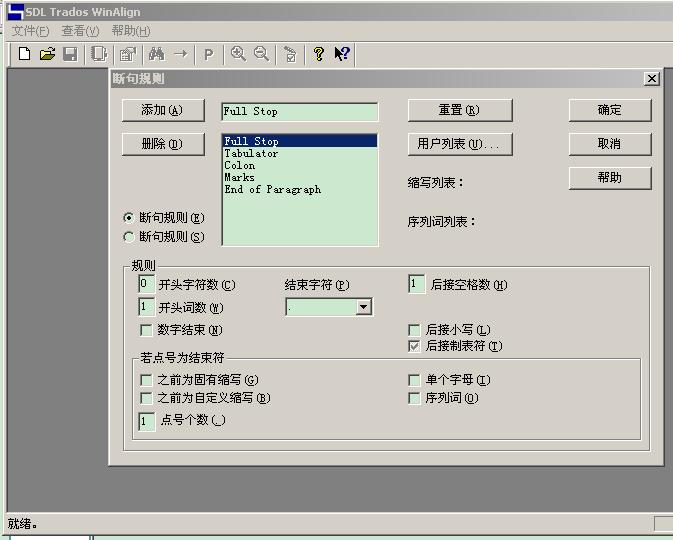
Task: Open the 文件(F) menu
Action: (30, 31)
